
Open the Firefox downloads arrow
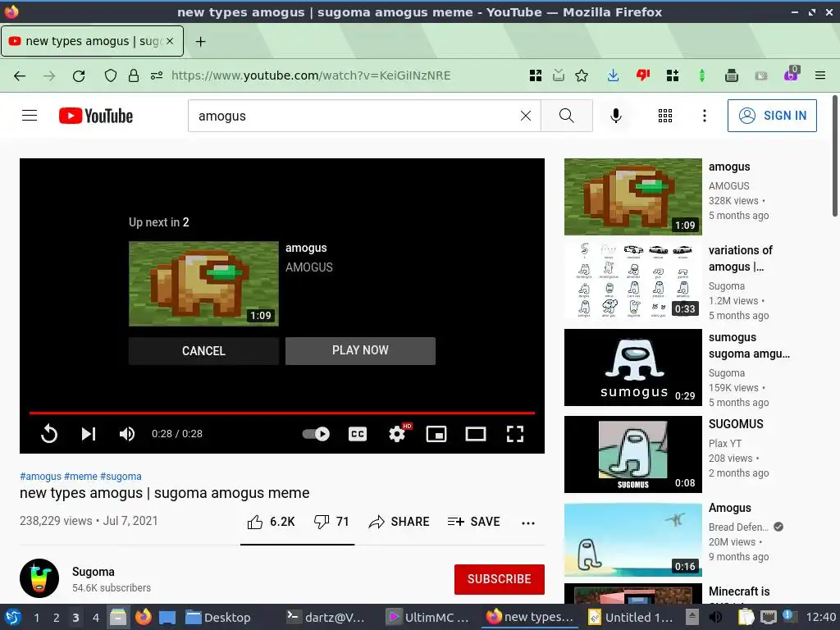click(x=613, y=75)
